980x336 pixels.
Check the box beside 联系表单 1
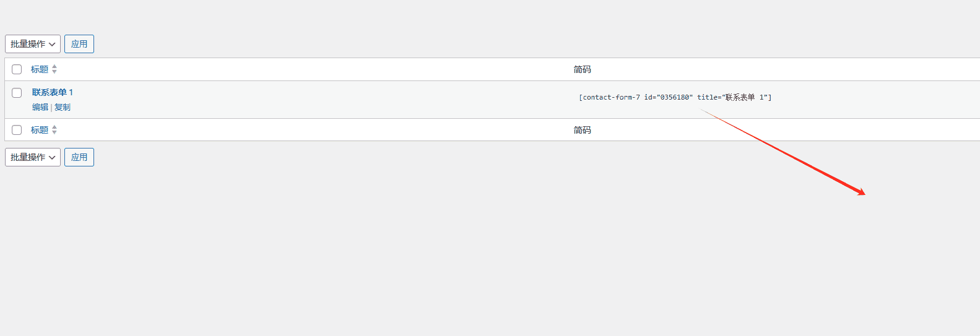click(x=17, y=93)
